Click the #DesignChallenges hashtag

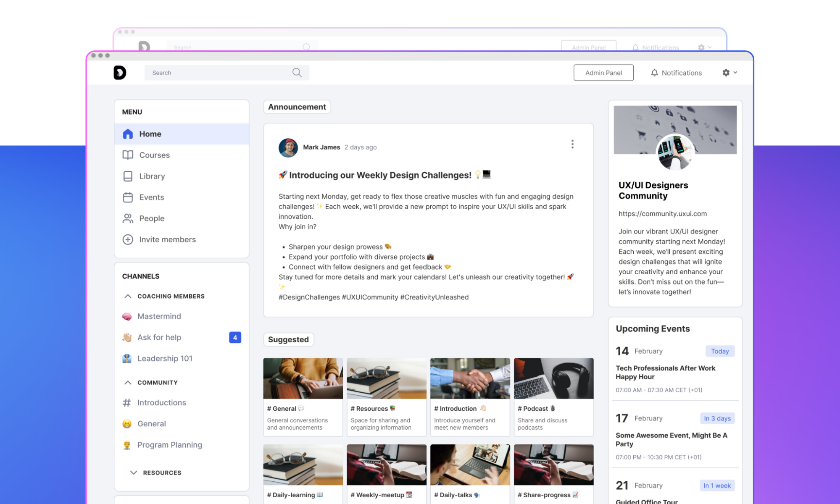[x=309, y=297]
